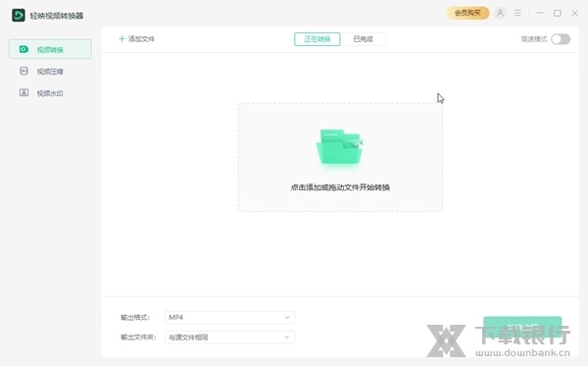Click the 输出格式 label
Viewport: 588px width, 366px height.
click(135, 318)
